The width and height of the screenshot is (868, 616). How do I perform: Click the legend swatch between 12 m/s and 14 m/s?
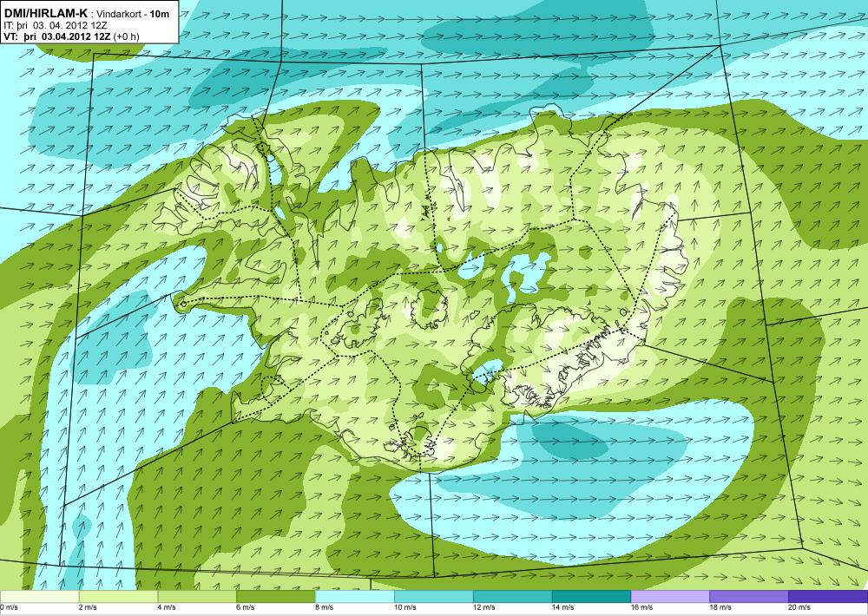point(513,597)
